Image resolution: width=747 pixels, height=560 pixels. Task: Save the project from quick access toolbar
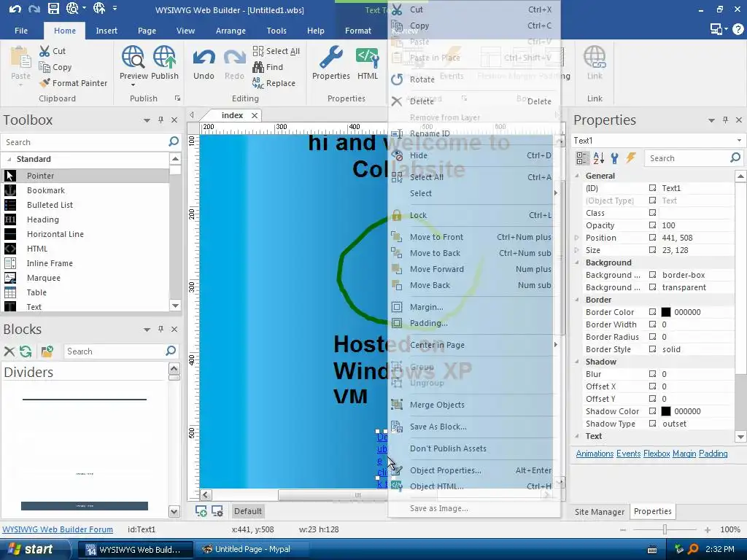pos(54,9)
